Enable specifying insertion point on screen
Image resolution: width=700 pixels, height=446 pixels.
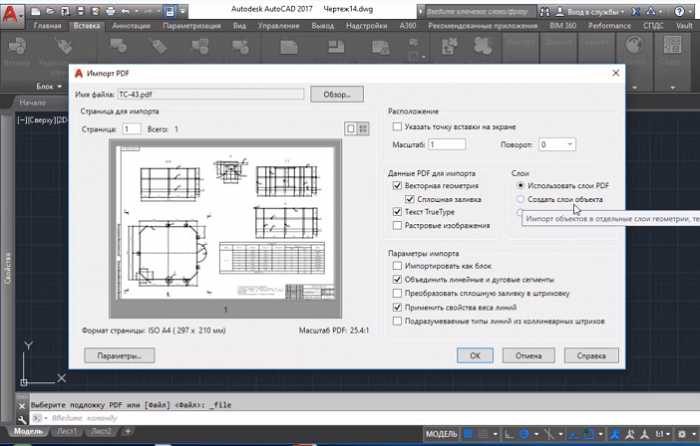click(397, 127)
